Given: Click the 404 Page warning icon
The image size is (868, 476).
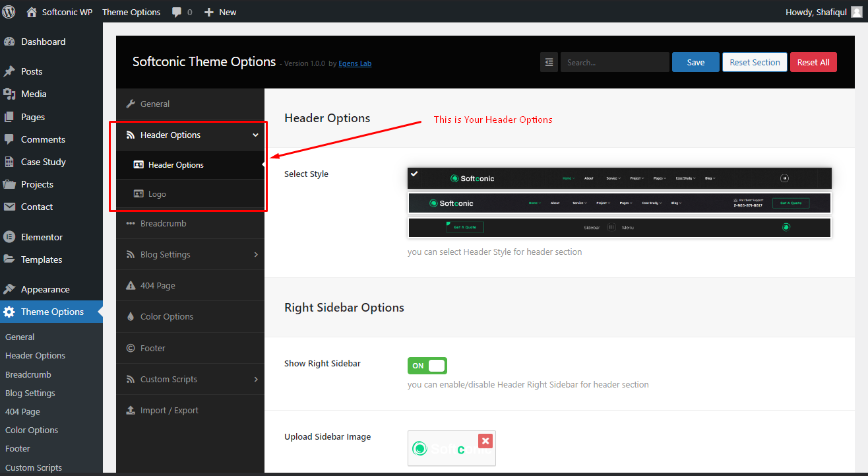Looking at the screenshot, I should 130,285.
